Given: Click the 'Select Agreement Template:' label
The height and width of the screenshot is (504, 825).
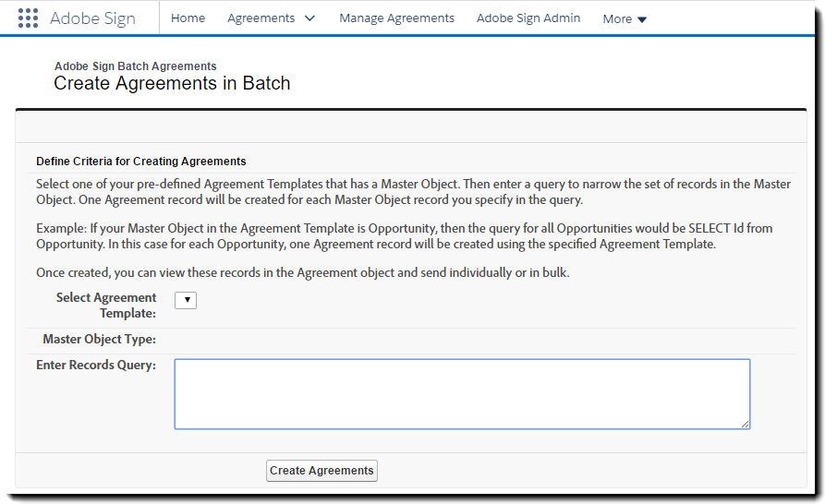Looking at the screenshot, I should point(106,306).
